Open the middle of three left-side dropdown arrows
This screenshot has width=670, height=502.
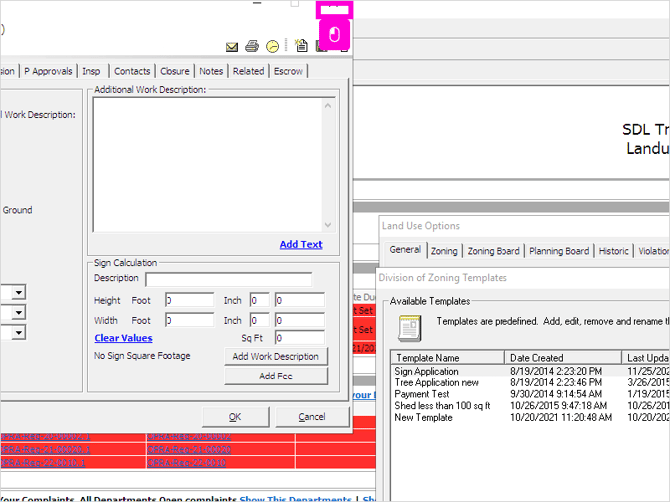(19, 313)
